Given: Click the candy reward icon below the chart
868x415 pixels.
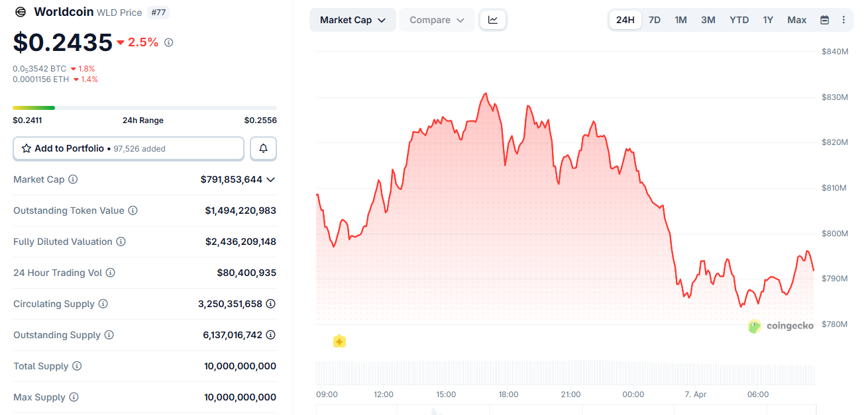Looking at the screenshot, I should (x=339, y=341).
